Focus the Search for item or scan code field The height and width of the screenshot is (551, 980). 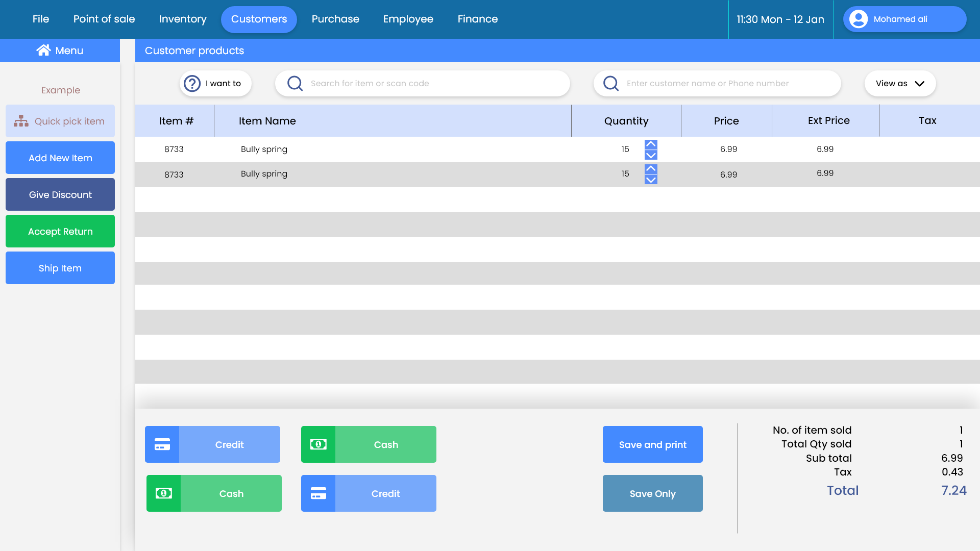[x=423, y=83]
